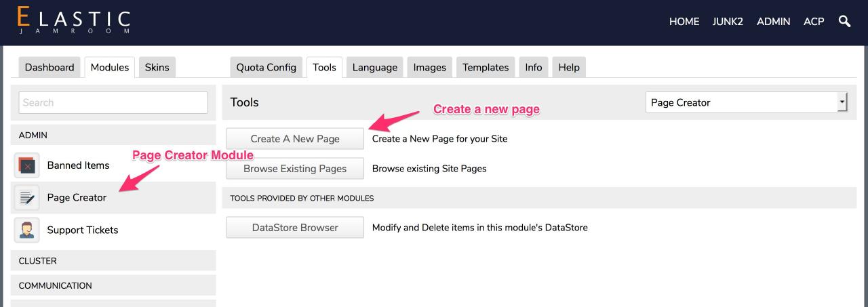Switch to the Dashboard tab

point(50,67)
